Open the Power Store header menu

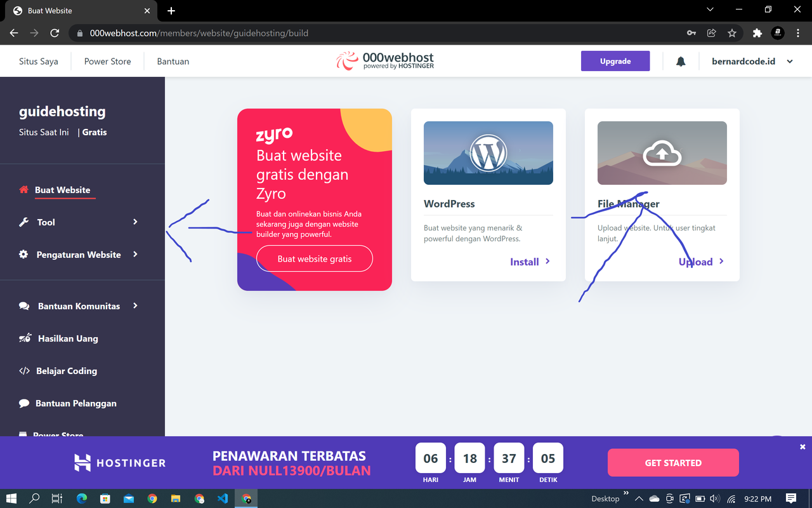108,62
